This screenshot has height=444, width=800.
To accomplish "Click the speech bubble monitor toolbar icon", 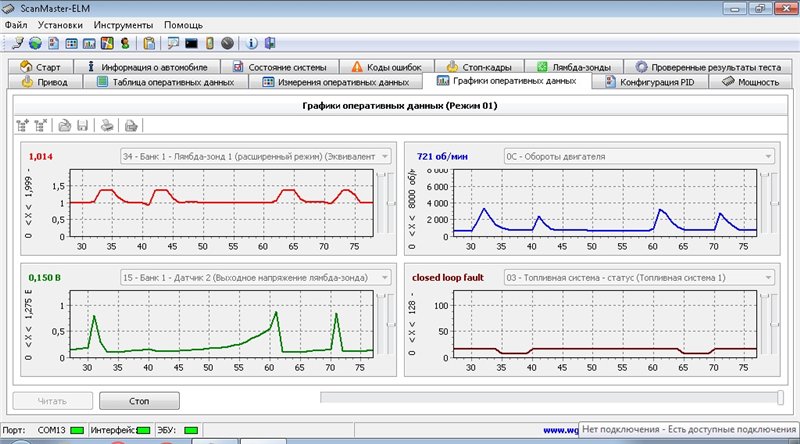I will coord(173,43).
